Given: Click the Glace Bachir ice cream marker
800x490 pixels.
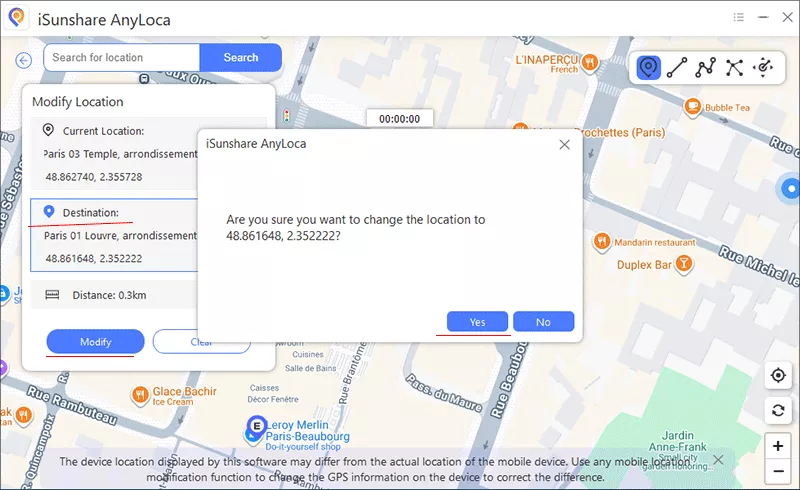Looking at the screenshot, I should click(140, 395).
